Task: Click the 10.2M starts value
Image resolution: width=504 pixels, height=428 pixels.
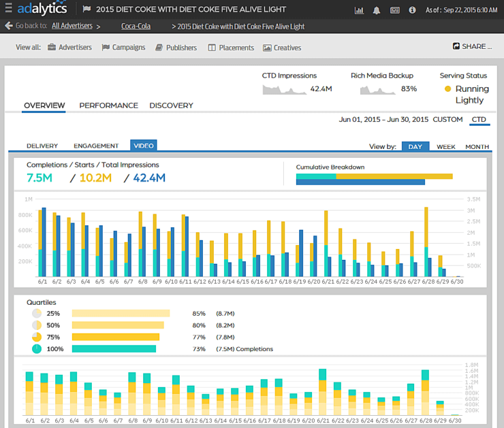Action: [95, 178]
